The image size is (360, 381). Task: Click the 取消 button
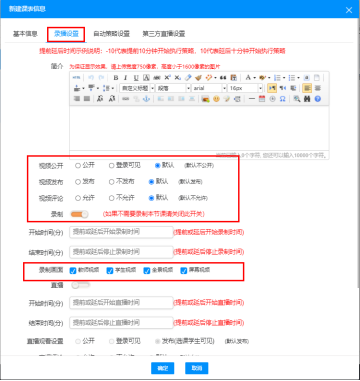(197, 368)
